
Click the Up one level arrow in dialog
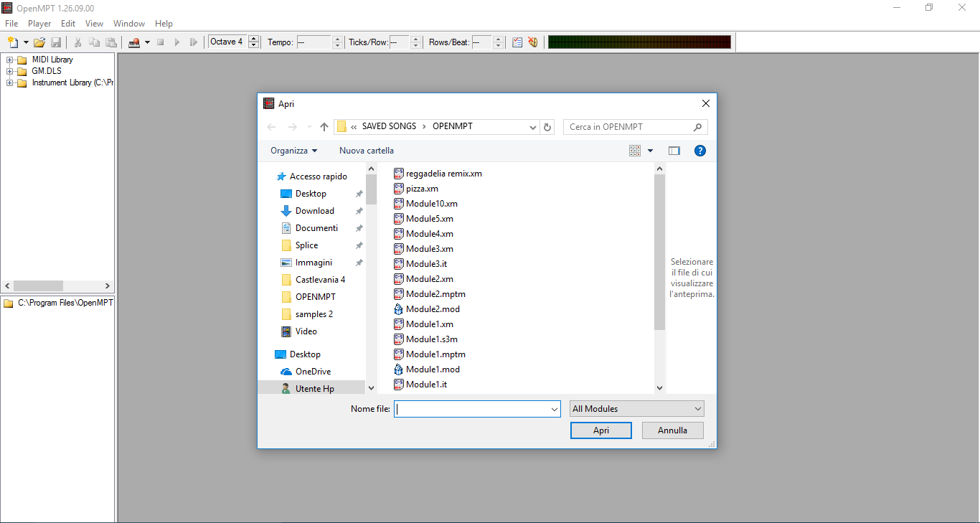324,127
